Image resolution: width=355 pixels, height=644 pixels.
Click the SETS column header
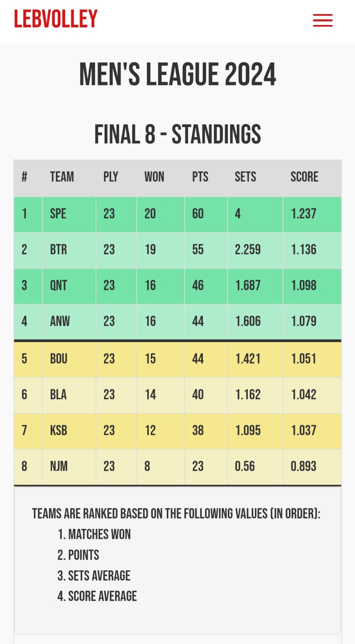tap(246, 177)
